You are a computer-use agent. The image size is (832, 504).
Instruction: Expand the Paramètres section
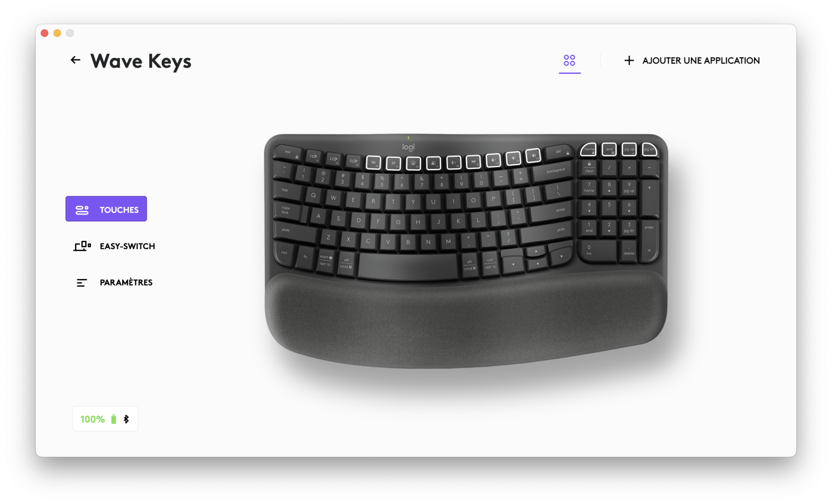click(125, 282)
